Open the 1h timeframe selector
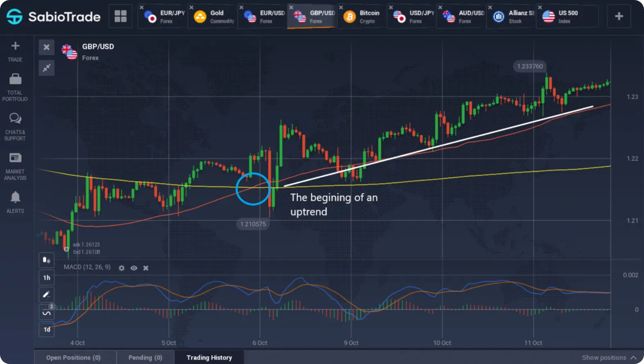This screenshot has height=364, width=644. (x=46, y=278)
